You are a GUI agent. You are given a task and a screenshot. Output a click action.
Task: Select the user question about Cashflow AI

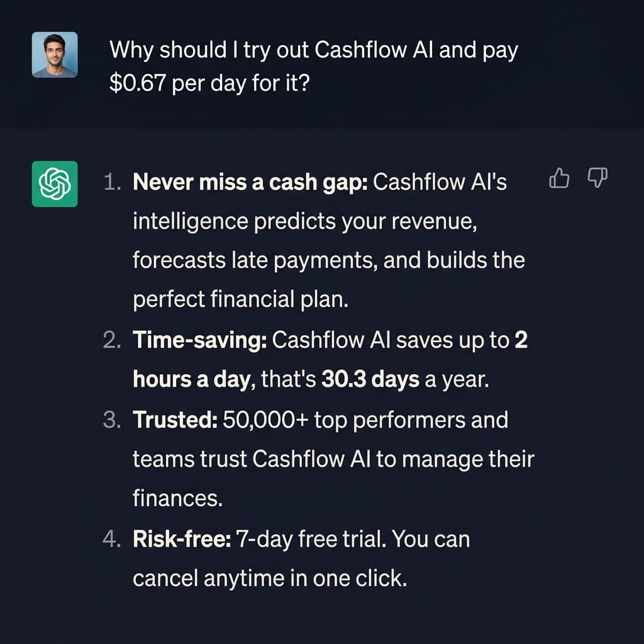[x=314, y=66]
